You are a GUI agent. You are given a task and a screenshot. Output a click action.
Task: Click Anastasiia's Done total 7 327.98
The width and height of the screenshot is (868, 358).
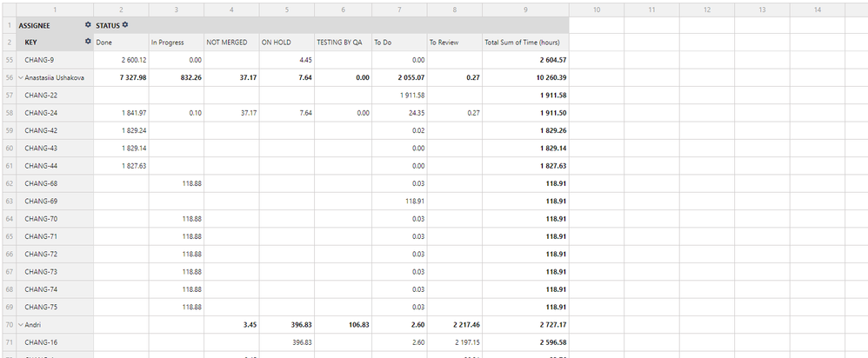(x=133, y=78)
